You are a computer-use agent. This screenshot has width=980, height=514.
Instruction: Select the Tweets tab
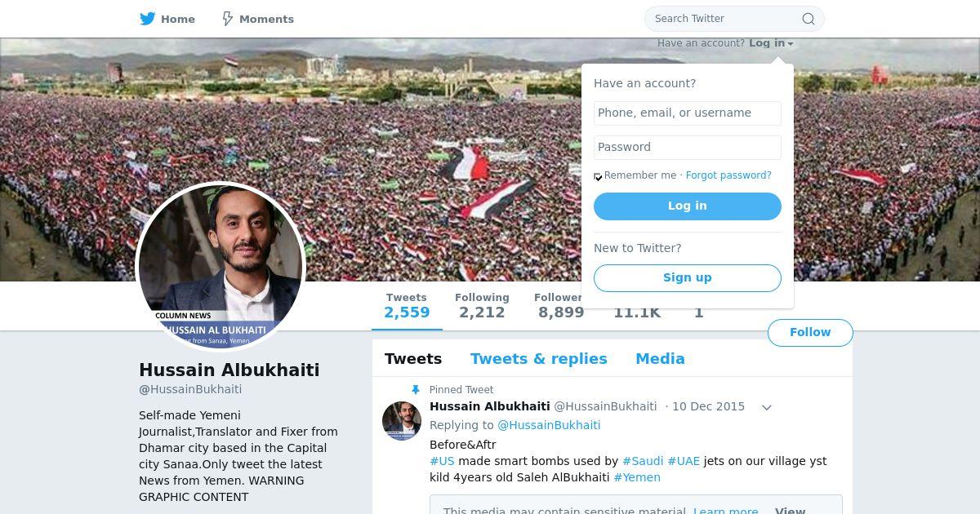[413, 359]
